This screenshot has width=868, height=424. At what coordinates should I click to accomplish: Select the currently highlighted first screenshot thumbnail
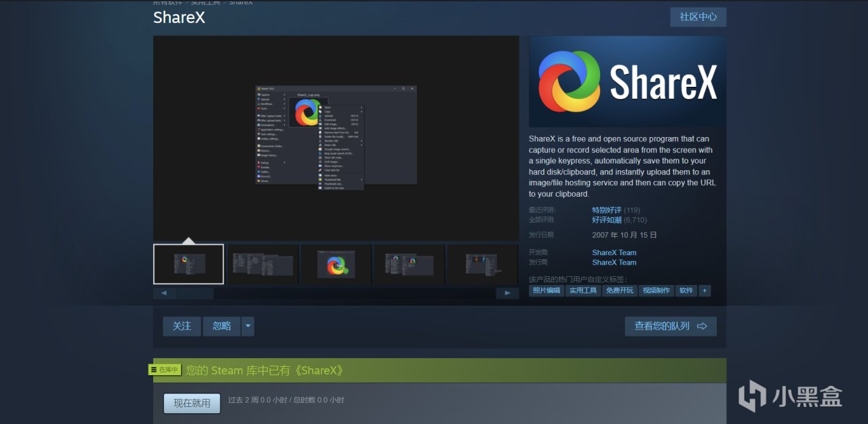click(189, 264)
